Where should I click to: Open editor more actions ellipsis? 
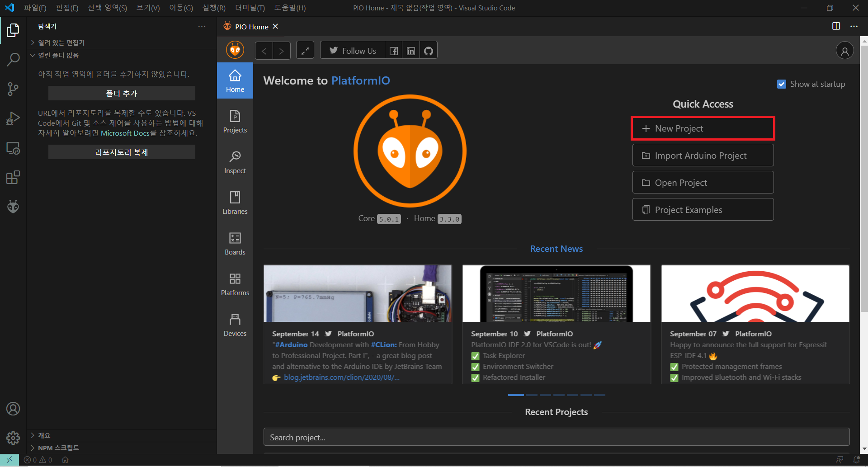point(854,26)
